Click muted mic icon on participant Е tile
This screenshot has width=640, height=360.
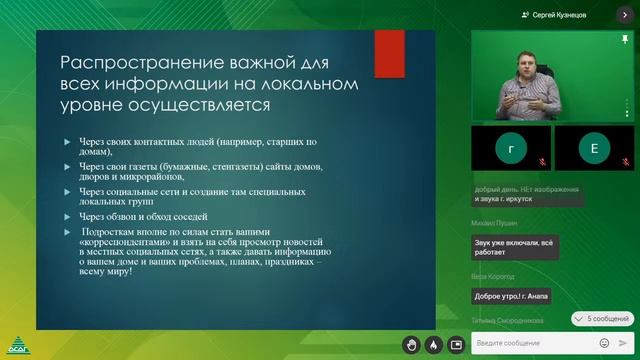[626, 162]
